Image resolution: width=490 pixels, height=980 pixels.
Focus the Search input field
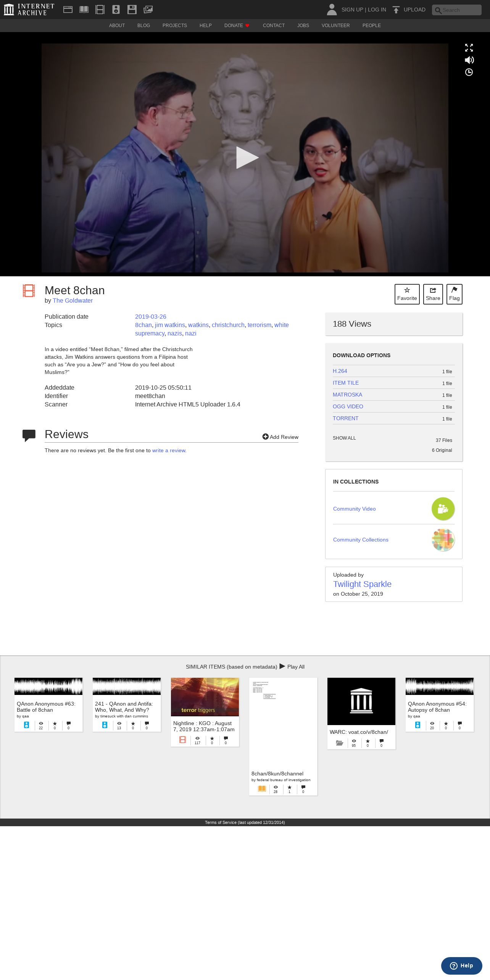(457, 10)
